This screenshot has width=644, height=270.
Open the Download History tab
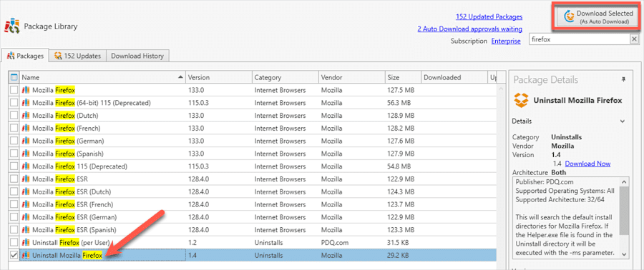pyautogui.click(x=137, y=56)
